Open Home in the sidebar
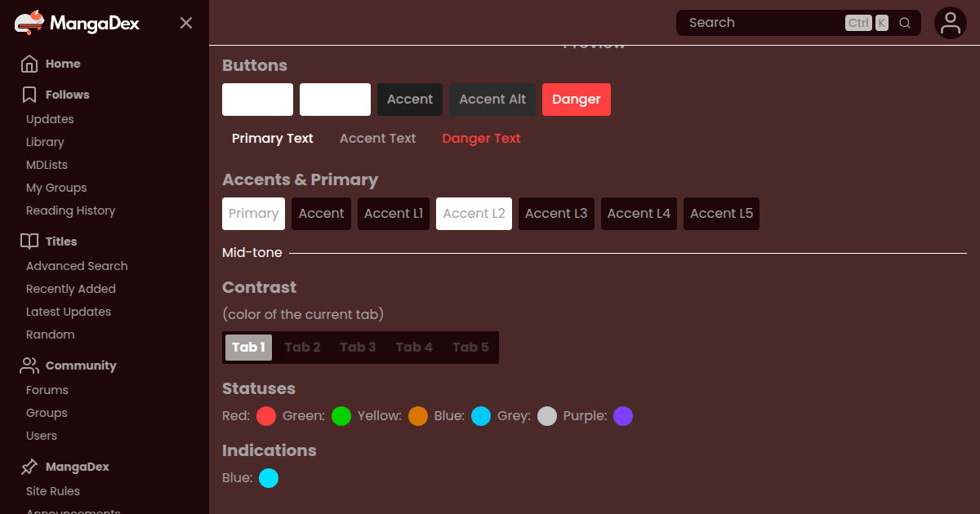 (x=63, y=64)
